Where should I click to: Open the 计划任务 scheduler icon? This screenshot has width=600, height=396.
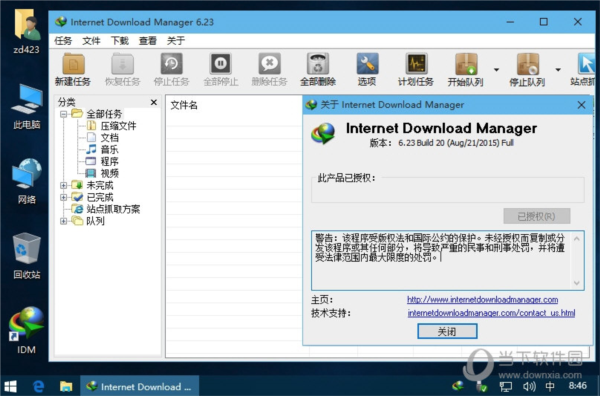pos(416,64)
